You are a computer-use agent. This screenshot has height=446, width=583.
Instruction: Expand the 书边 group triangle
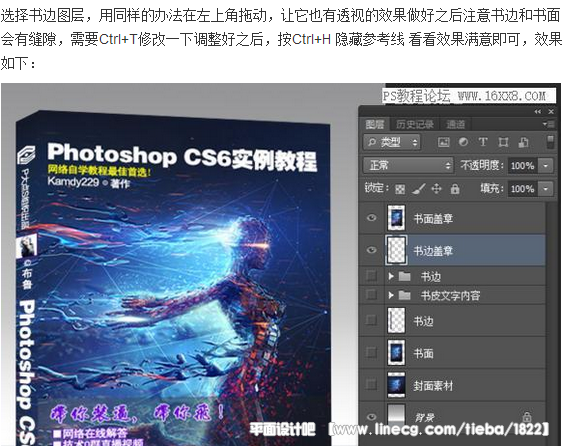pos(391,276)
